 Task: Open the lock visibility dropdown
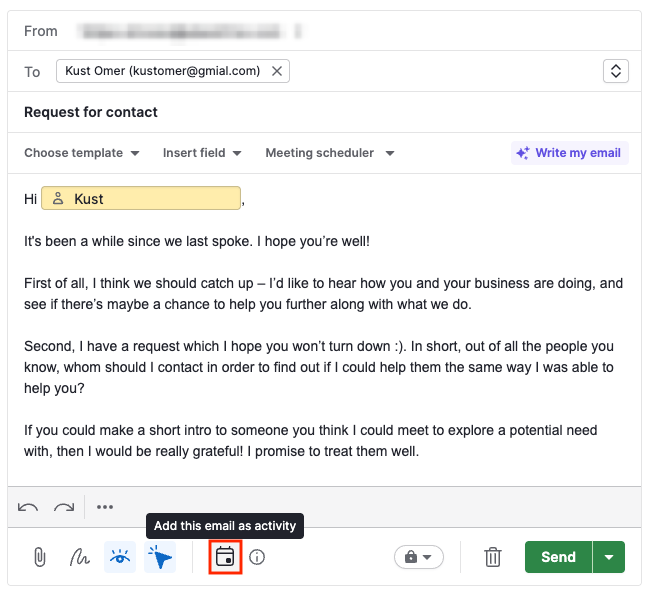(419, 557)
